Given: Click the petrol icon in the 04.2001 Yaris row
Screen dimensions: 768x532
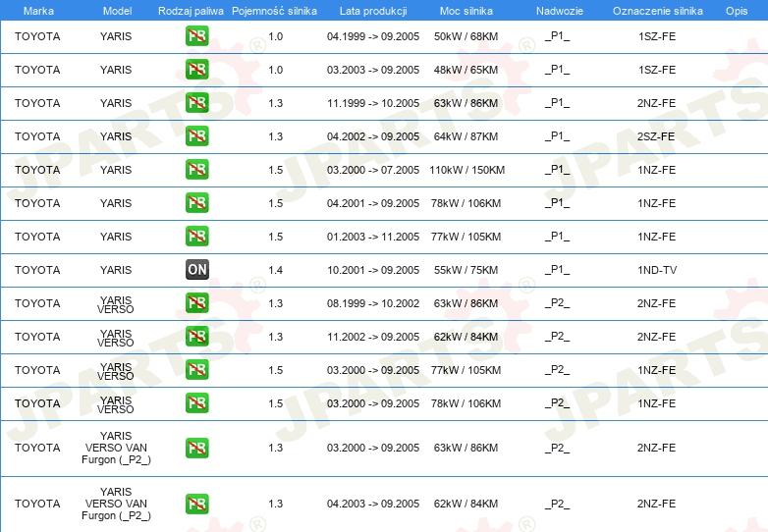Looking at the screenshot, I should point(196,202).
